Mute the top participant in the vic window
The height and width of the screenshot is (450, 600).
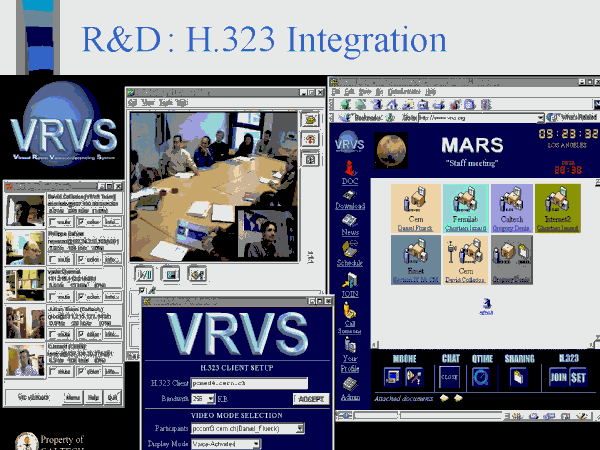53,222
